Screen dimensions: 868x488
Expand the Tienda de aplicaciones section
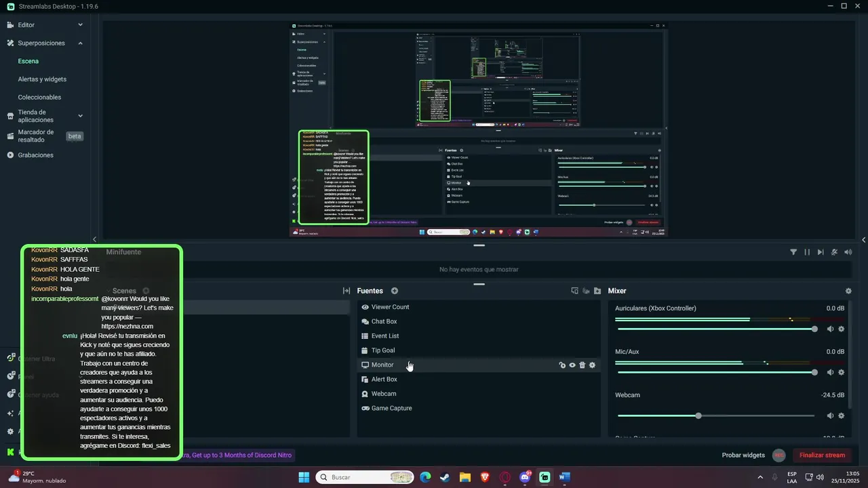coord(80,116)
